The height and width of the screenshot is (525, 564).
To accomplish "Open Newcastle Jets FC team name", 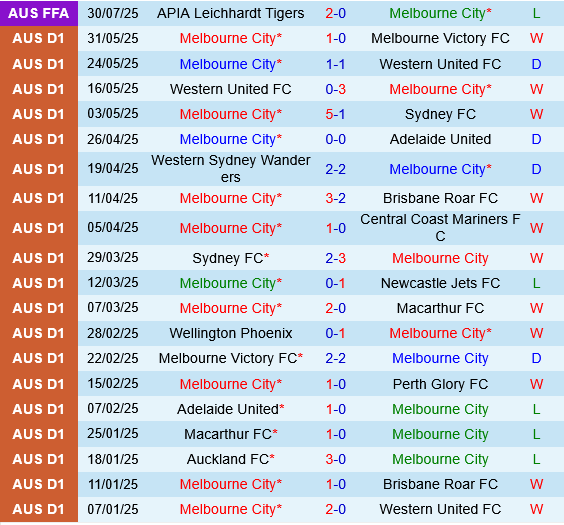I will pyautogui.click(x=440, y=283).
